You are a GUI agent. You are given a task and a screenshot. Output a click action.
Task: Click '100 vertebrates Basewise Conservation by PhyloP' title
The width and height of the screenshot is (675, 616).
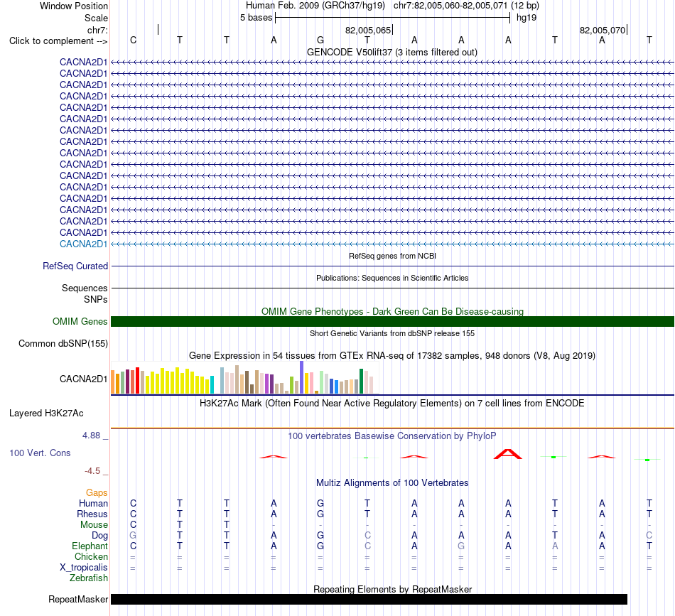pyautogui.click(x=392, y=436)
